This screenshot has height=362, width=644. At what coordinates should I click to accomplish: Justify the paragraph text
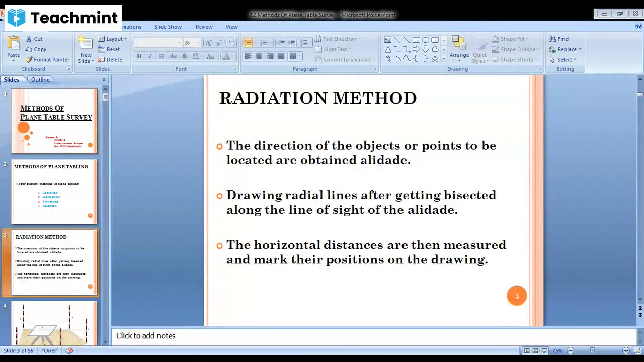coord(281,56)
